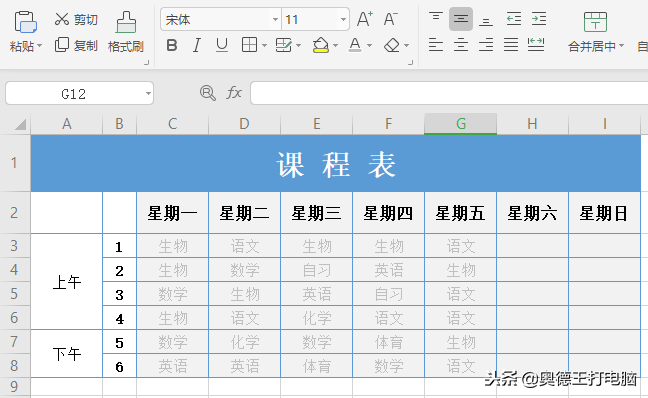Screen dimensions: 648x398
Task: Select column G header
Action: coord(460,124)
